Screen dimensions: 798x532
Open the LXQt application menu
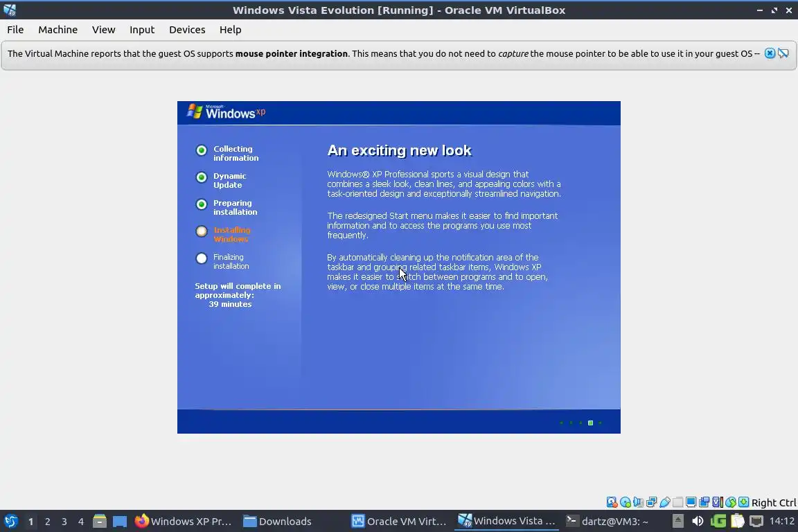[10, 522]
